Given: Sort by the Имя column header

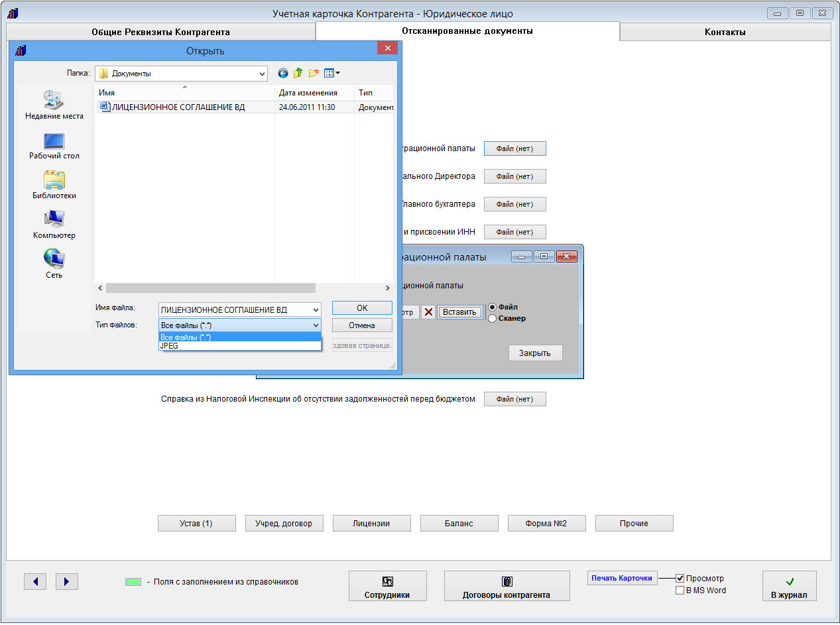Looking at the screenshot, I should [184, 93].
